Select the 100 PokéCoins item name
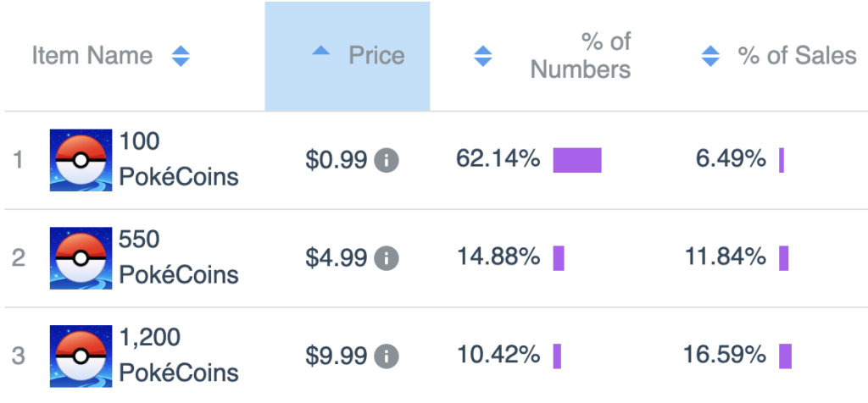The image size is (868, 403). (x=179, y=159)
